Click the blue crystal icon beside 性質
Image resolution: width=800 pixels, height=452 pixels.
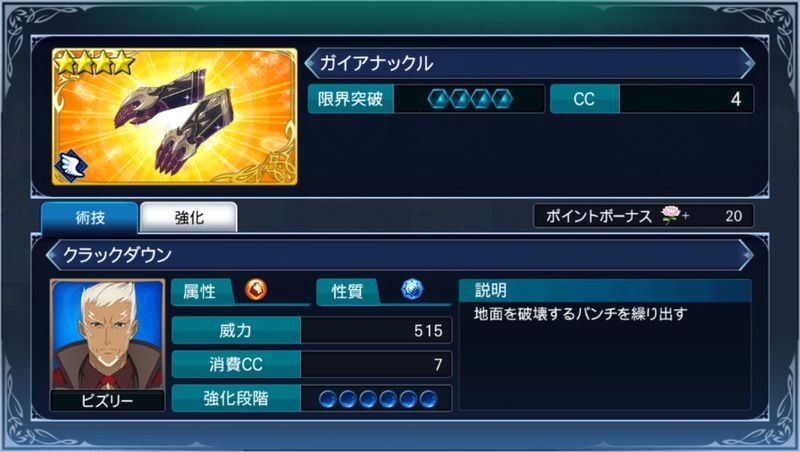412,290
